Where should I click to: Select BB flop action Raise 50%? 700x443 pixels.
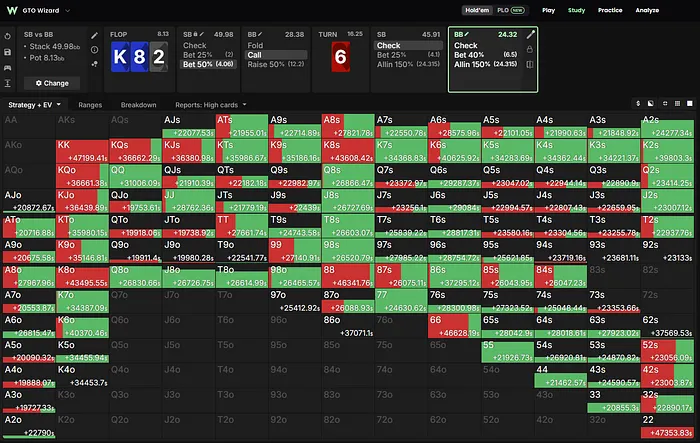pos(276,64)
